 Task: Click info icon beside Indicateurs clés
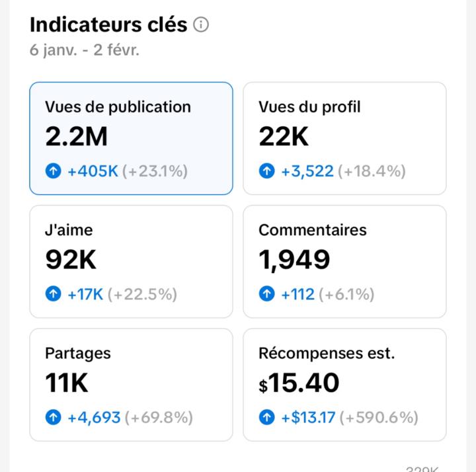pos(201,25)
